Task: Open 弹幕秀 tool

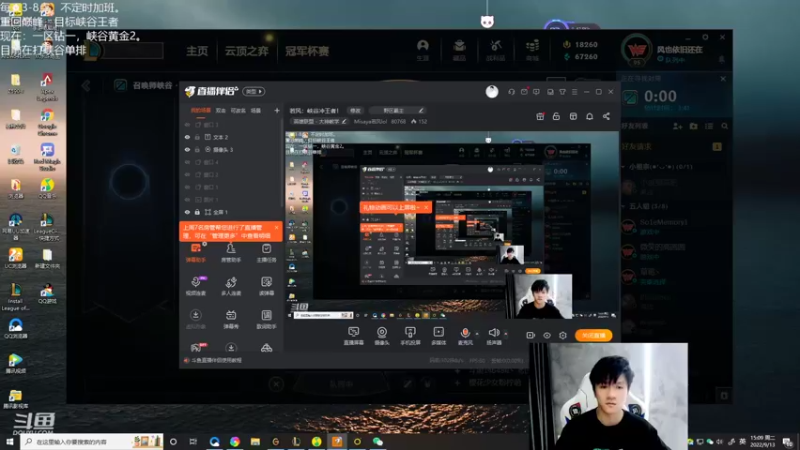Action: pyautogui.click(x=231, y=319)
